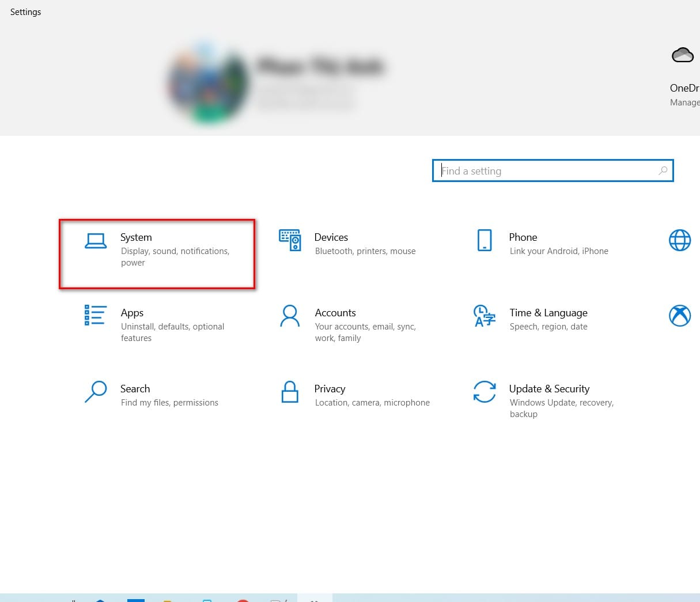Click "Link your Android, iPhone" description

(x=559, y=251)
